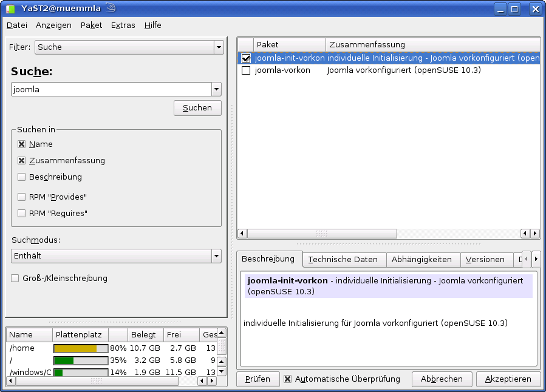Click the Abbrechen button
546x392 pixels.
tap(442, 379)
